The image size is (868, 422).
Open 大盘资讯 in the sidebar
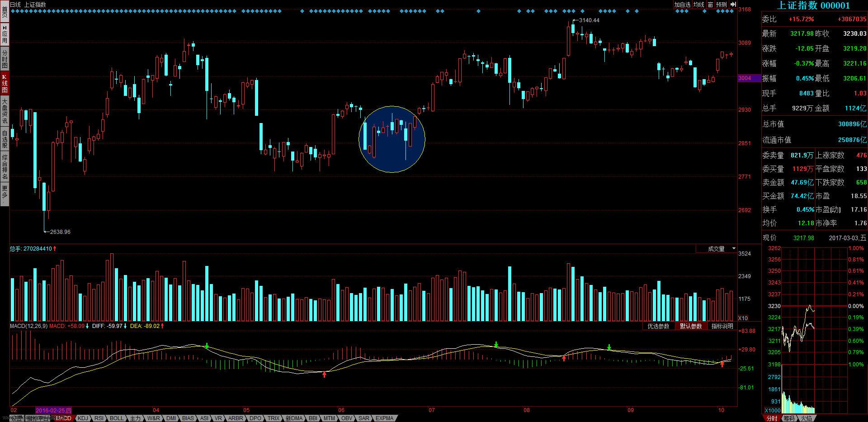pos(5,111)
